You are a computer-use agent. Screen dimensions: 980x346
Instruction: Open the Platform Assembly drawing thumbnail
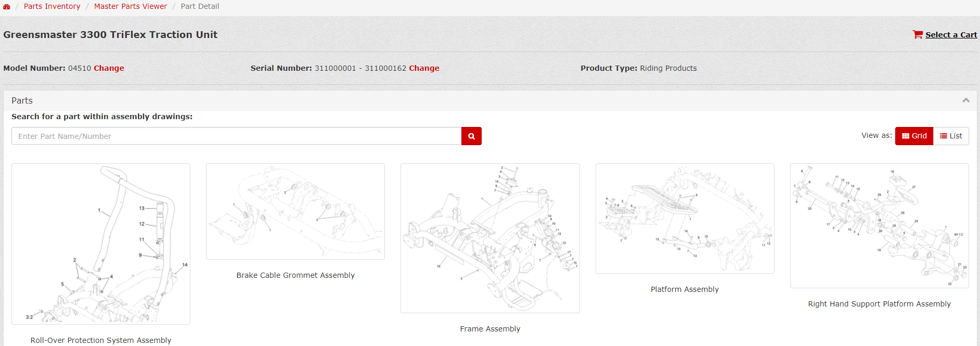pyautogui.click(x=685, y=219)
